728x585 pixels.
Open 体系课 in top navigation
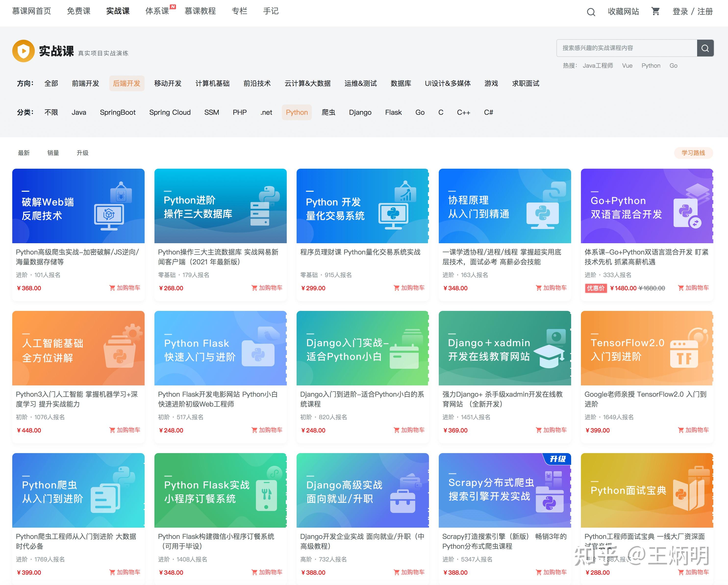157,11
